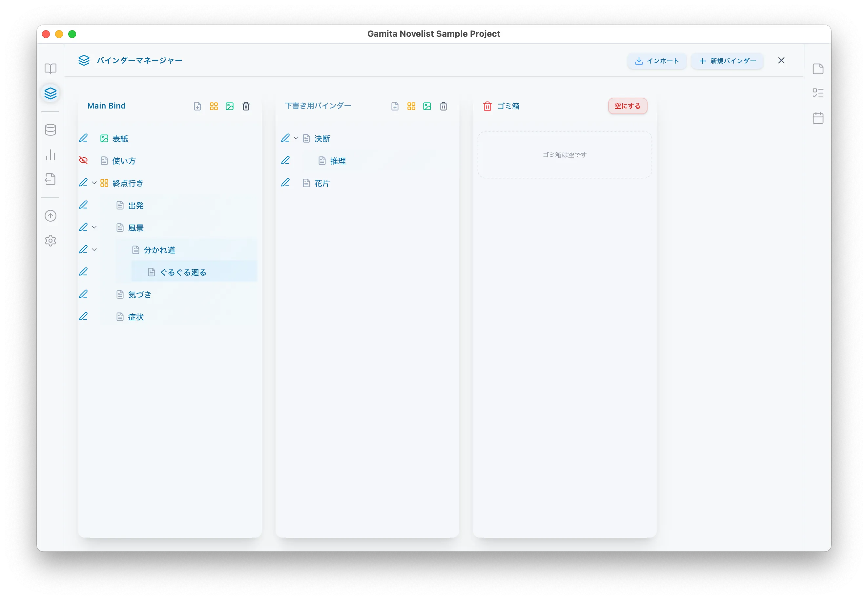
Task: Open the database icon in left sidebar
Action: coord(51,130)
